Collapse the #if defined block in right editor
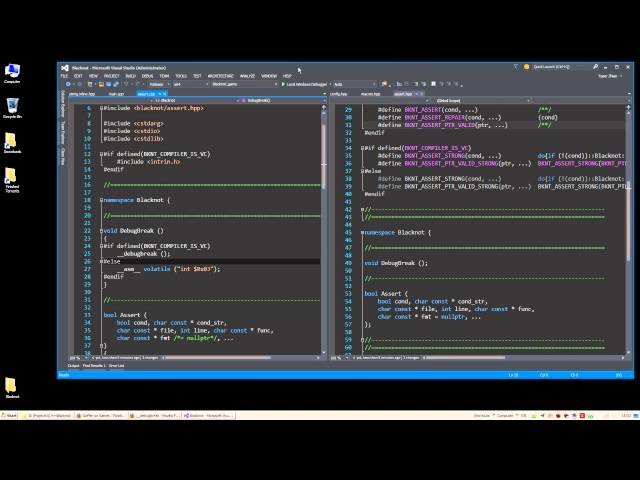The height and width of the screenshot is (480, 640). click(362, 147)
